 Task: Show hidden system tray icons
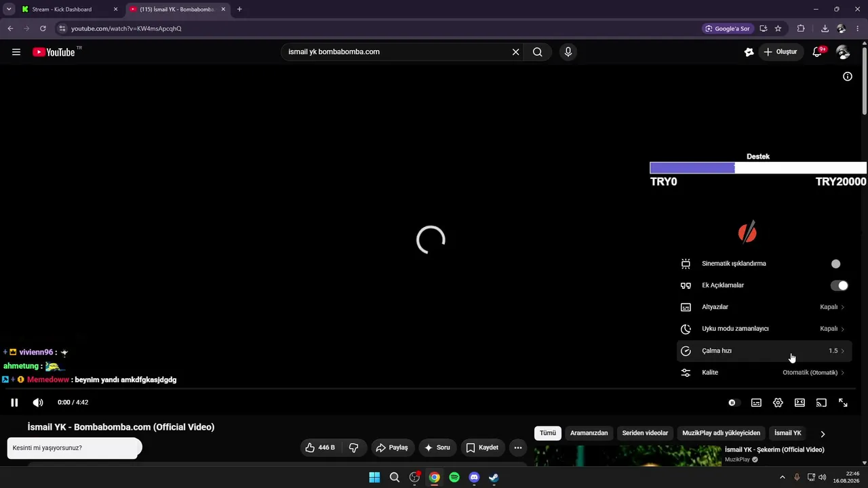[x=782, y=477]
